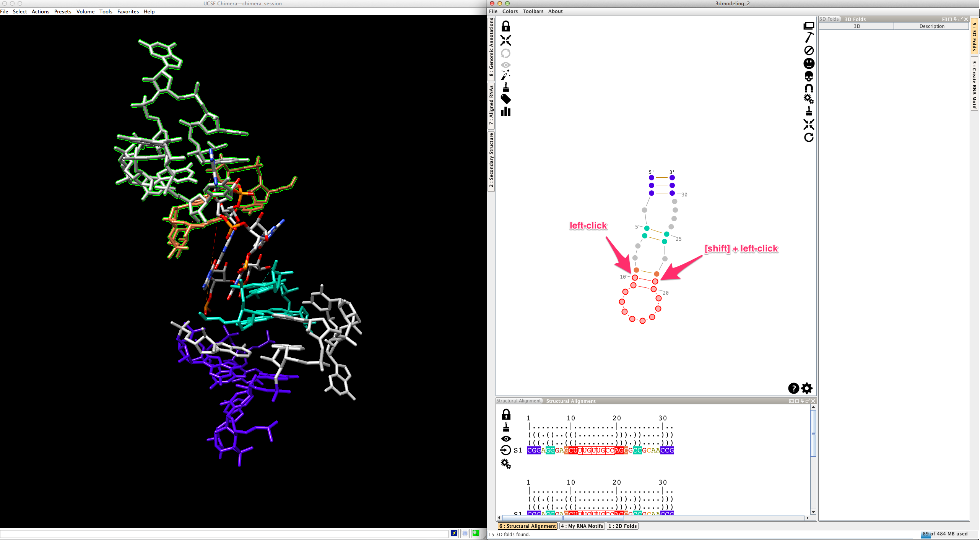Image resolution: width=980 pixels, height=540 pixels.
Task: Click the 3D column header
Action: (x=856, y=26)
